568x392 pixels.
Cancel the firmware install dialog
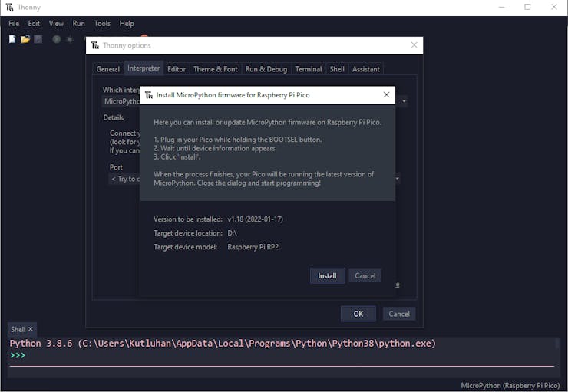[x=365, y=276]
